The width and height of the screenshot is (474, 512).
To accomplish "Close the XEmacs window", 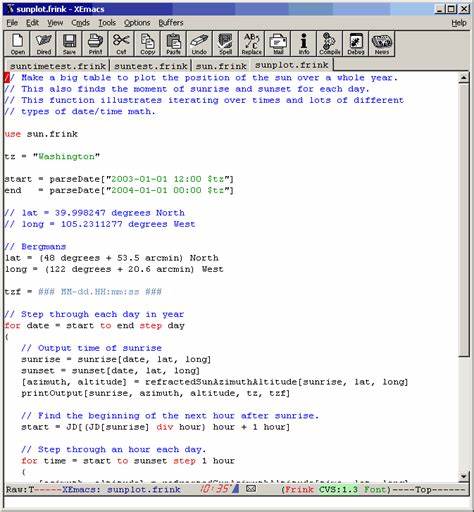I will tap(464, 9).
